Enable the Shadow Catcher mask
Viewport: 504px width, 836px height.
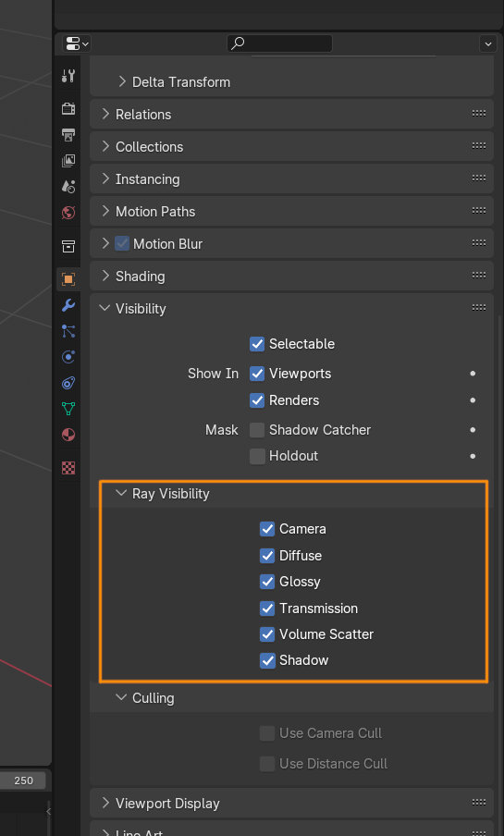click(x=257, y=430)
